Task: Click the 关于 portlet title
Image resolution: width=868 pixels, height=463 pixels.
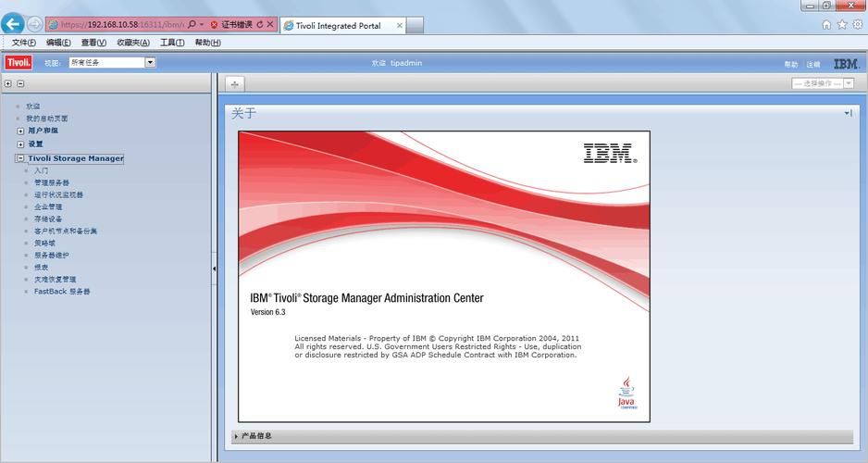Action: [243, 114]
